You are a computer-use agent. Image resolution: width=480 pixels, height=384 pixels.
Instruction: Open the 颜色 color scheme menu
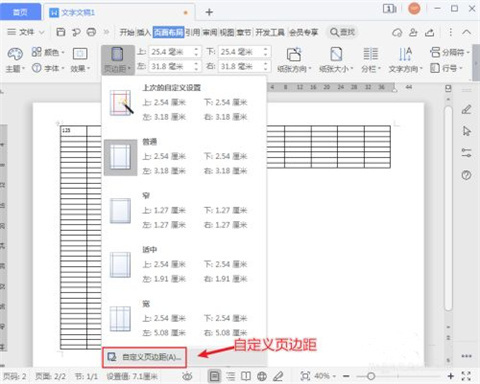pyautogui.click(x=48, y=52)
